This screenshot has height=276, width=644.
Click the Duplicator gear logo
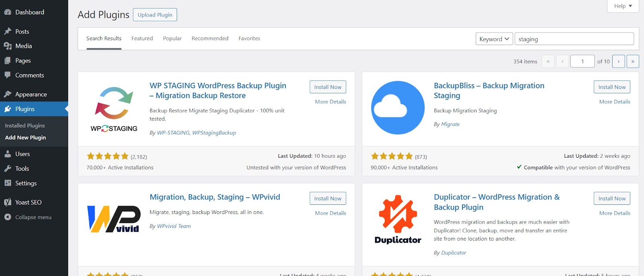pyautogui.click(x=398, y=219)
